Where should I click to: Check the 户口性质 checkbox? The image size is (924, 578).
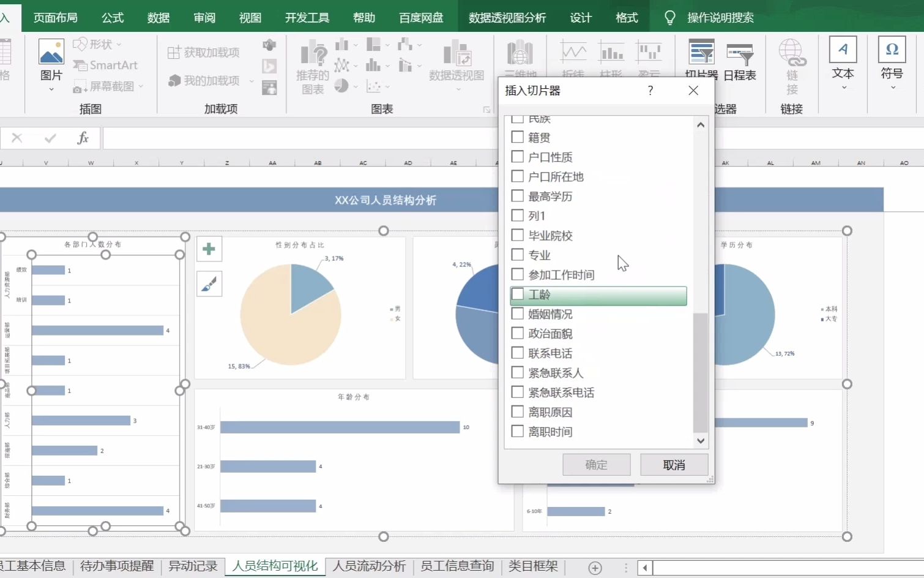517,157
